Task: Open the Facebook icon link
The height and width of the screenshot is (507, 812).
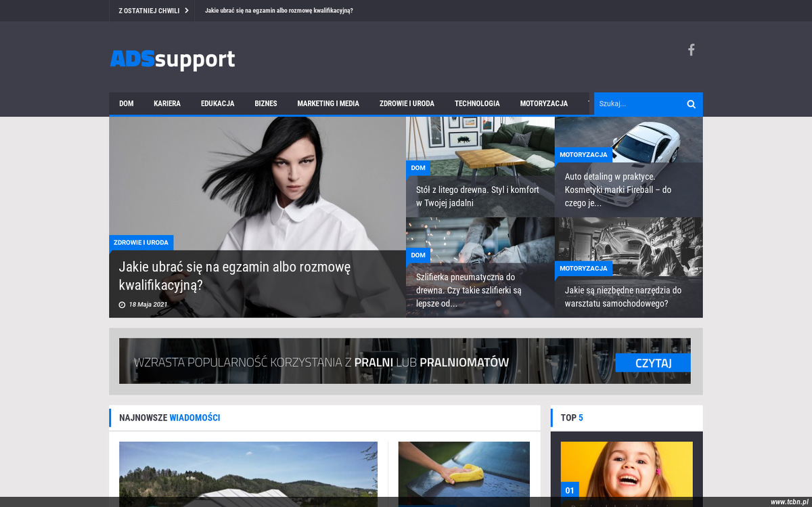Action: pyautogui.click(x=691, y=49)
